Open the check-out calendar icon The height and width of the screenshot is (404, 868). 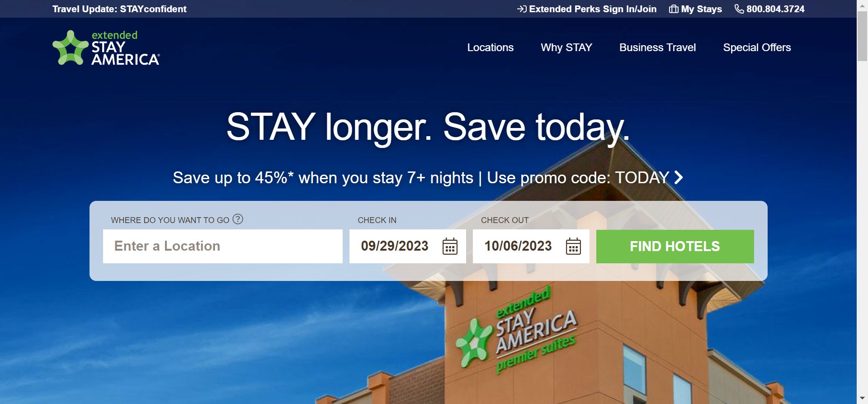573,246
